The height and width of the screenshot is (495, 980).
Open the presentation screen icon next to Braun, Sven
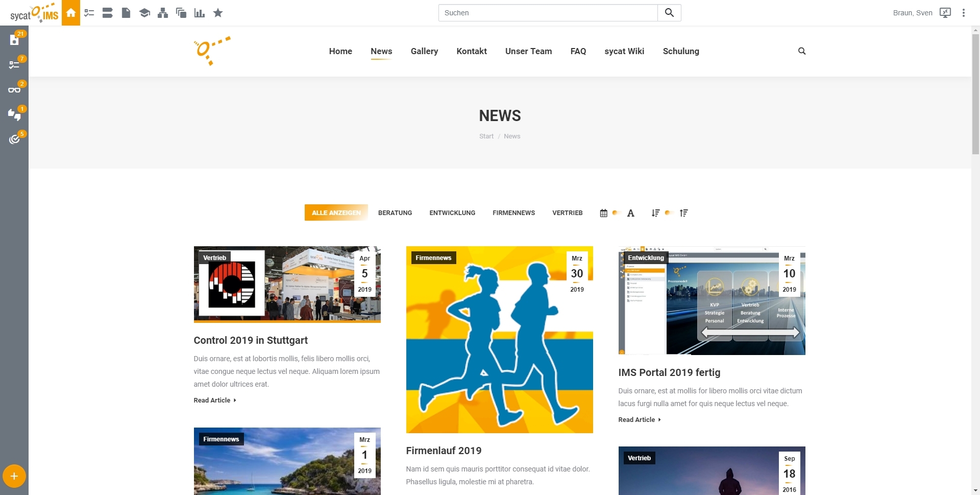coord(945,13)
